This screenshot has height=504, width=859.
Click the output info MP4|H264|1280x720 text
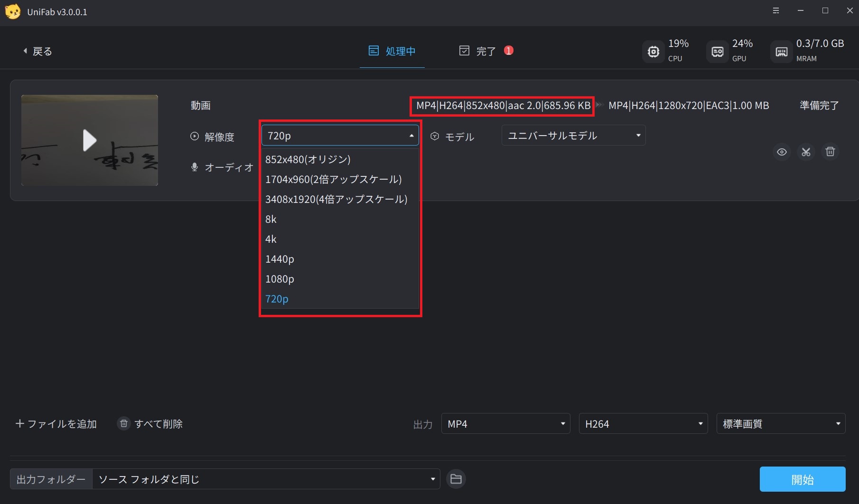[x=689, y=106]
